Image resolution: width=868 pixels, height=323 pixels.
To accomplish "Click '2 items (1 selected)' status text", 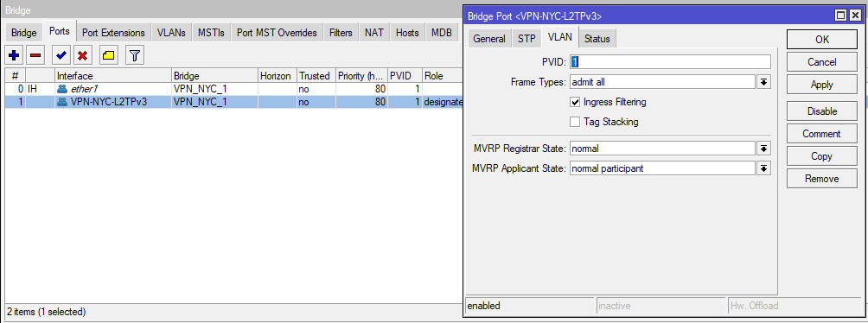I will 47,312.
